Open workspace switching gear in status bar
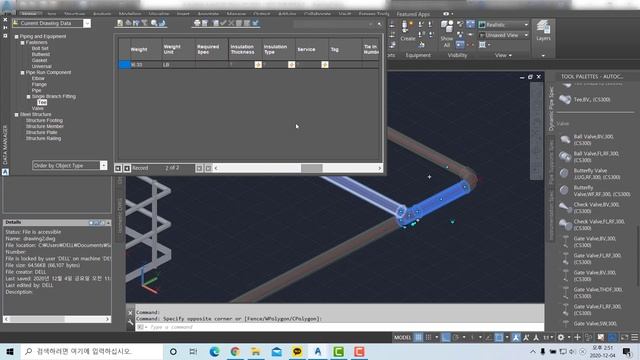Image resolution: width=640 pixels, height=360 pixels. point(561,337)
